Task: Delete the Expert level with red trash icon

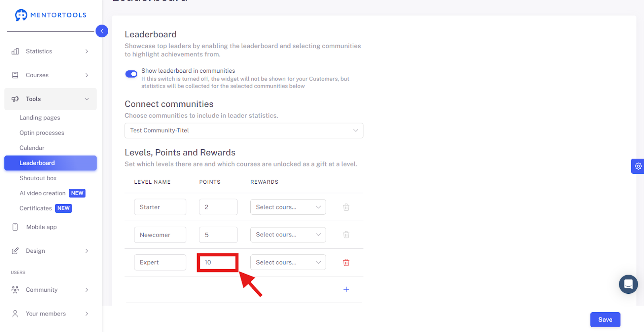Action: pos(346,262)
